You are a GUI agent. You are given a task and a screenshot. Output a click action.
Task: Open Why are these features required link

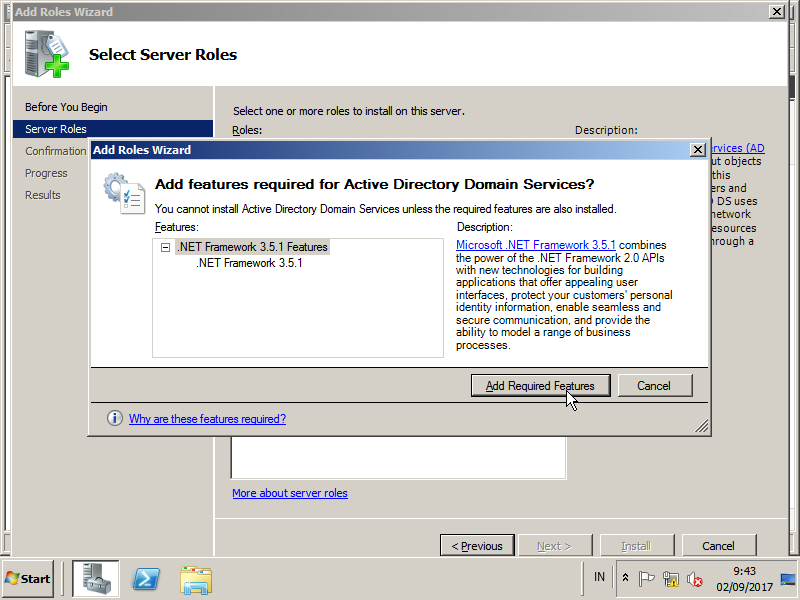[207, 419]
